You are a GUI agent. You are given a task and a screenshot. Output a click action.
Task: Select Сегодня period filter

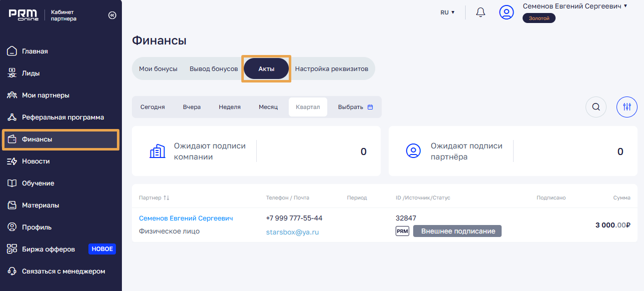[152, 107]
